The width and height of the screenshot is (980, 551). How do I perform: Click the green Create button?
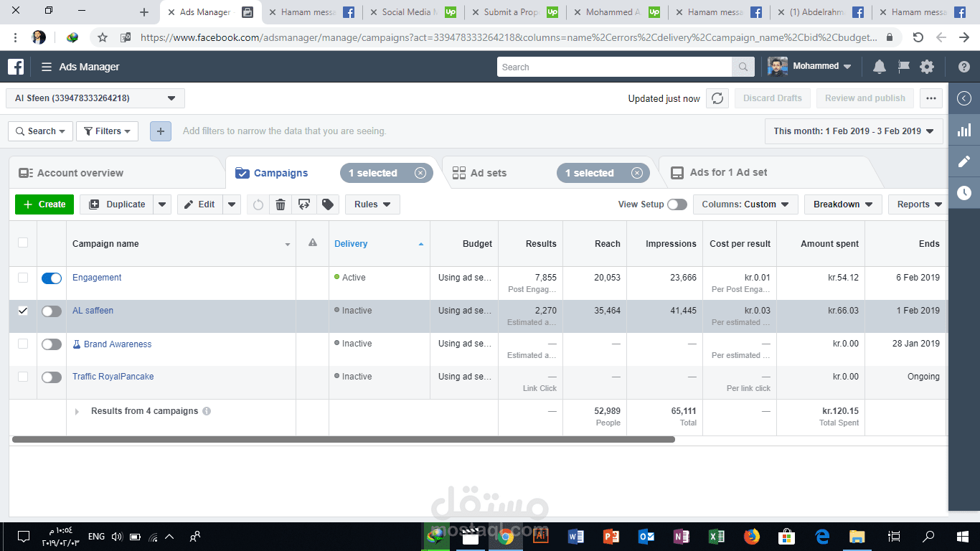click(x=44, y=204)
